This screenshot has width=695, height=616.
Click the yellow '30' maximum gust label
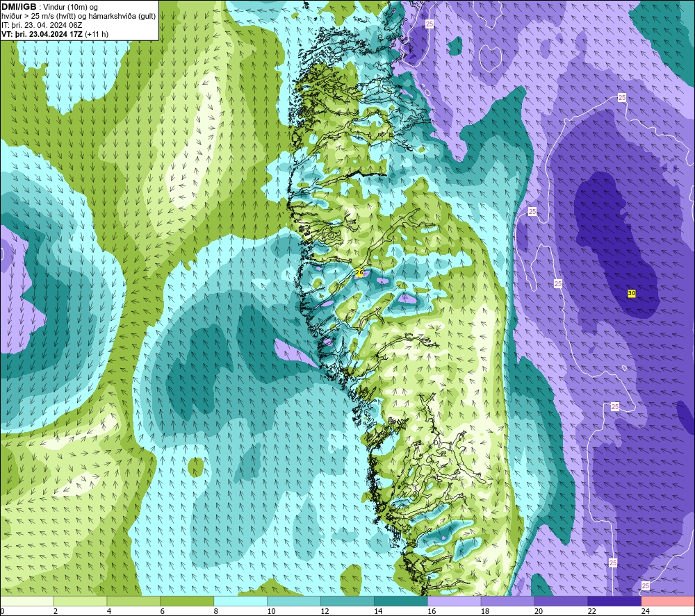[632, 293]
